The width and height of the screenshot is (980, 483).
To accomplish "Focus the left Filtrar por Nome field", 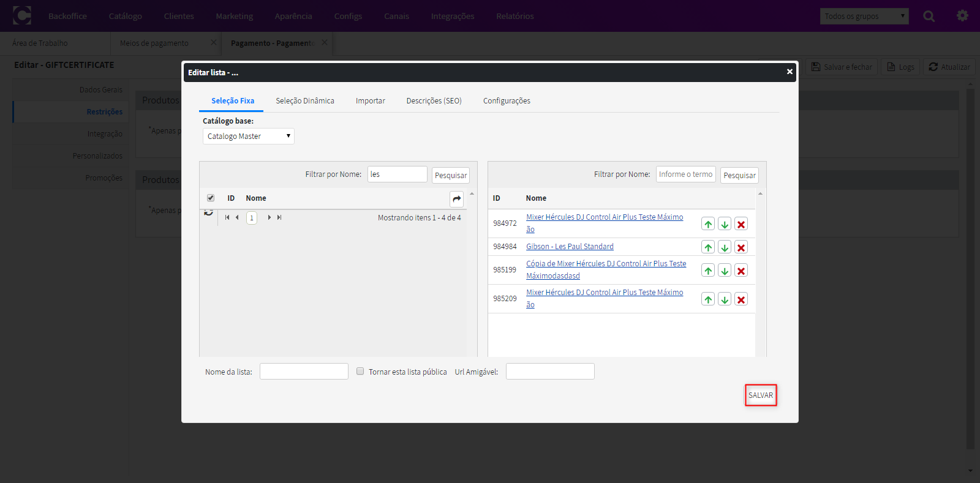I will 398,174.
